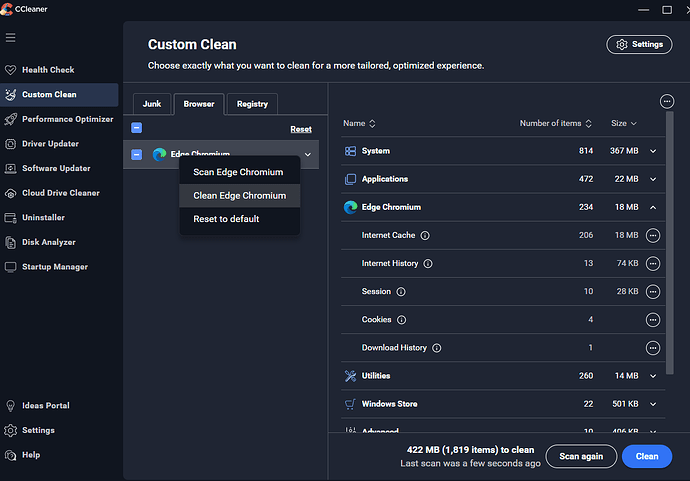Open Health Check from sidebar
This screenshot has height=481, width=690.
click(48, 70)
